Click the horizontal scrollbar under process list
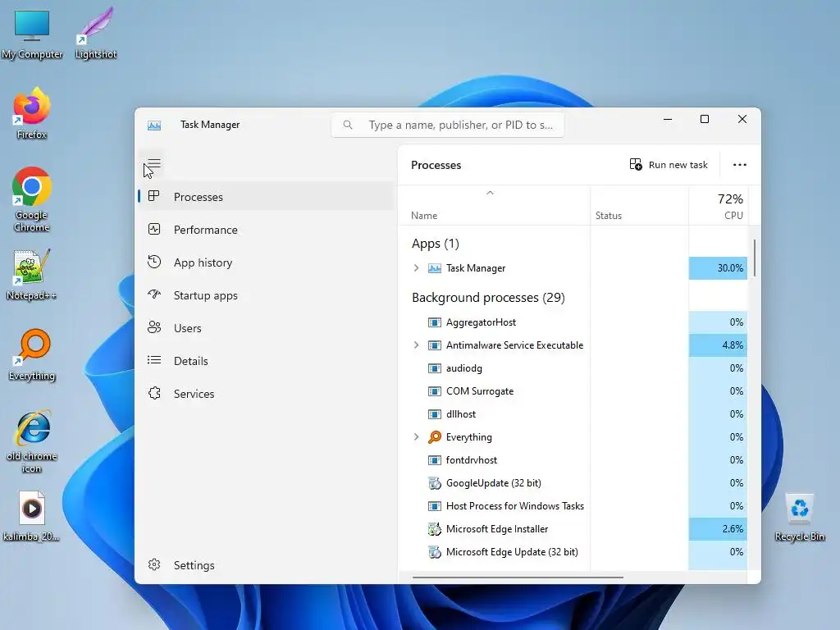Screen dimensions: 840x630 (x=518, y=577)
